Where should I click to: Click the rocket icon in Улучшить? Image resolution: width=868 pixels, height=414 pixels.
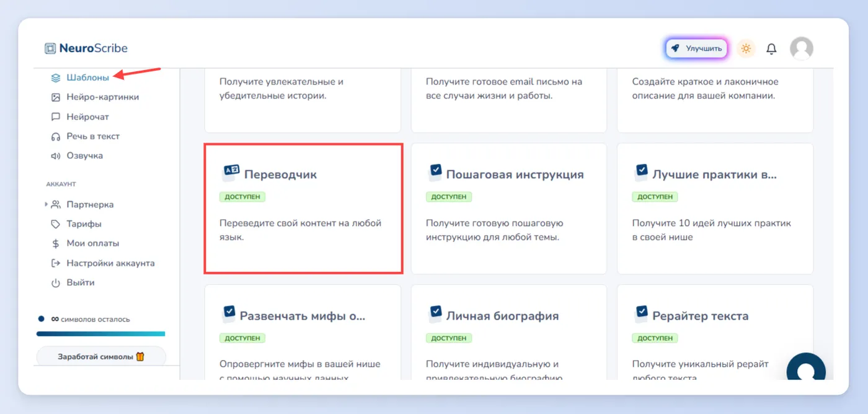coord(675,48)
